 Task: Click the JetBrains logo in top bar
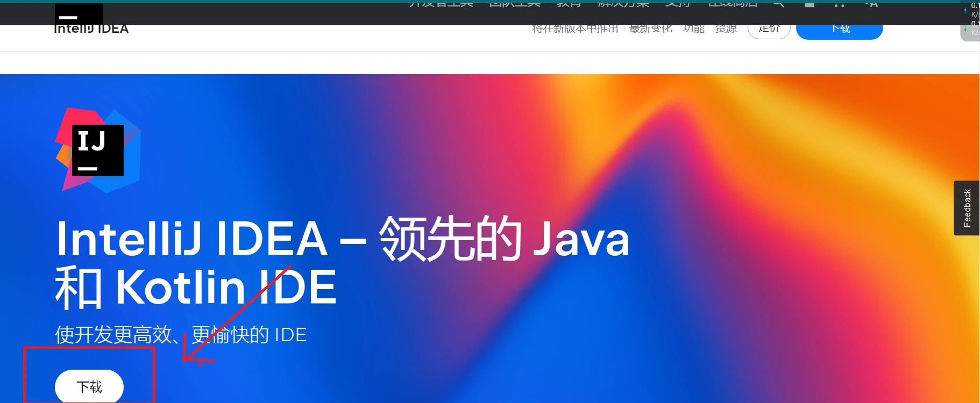click(x=79, y=13)
